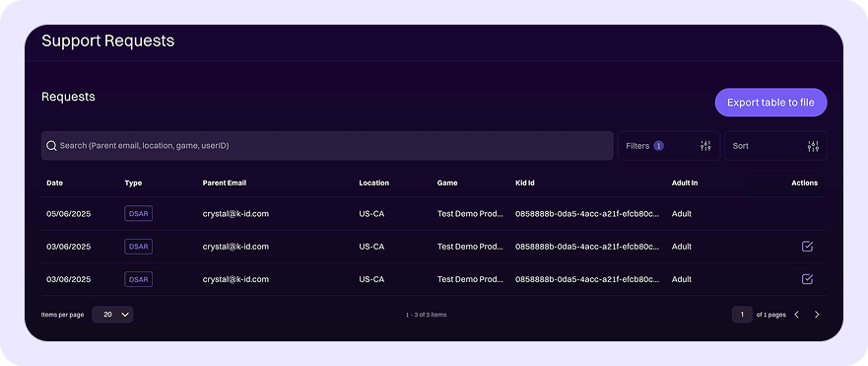Open the Sort options
868x366 pixels.
pyautogui.click(x=775, y=146)
